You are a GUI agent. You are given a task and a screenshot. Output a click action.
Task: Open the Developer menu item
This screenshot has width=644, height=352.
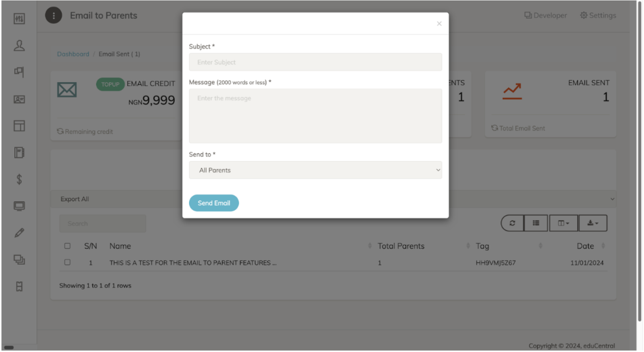point(545,16)
